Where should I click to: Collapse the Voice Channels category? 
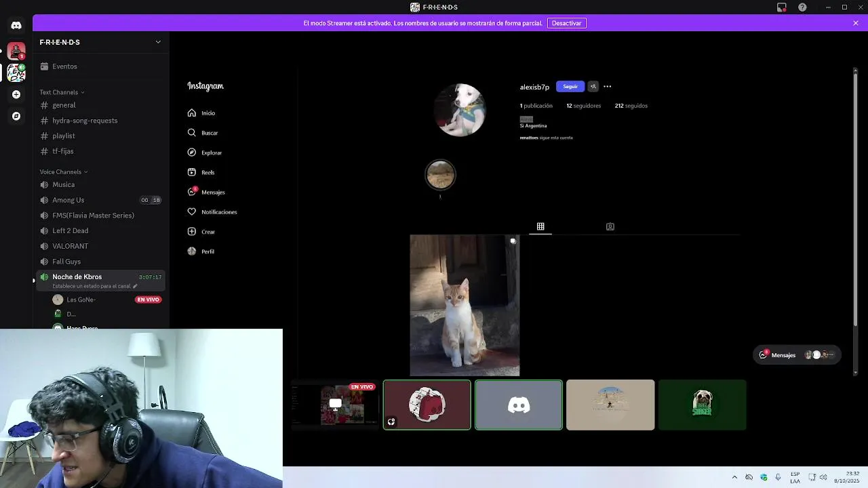63,172
